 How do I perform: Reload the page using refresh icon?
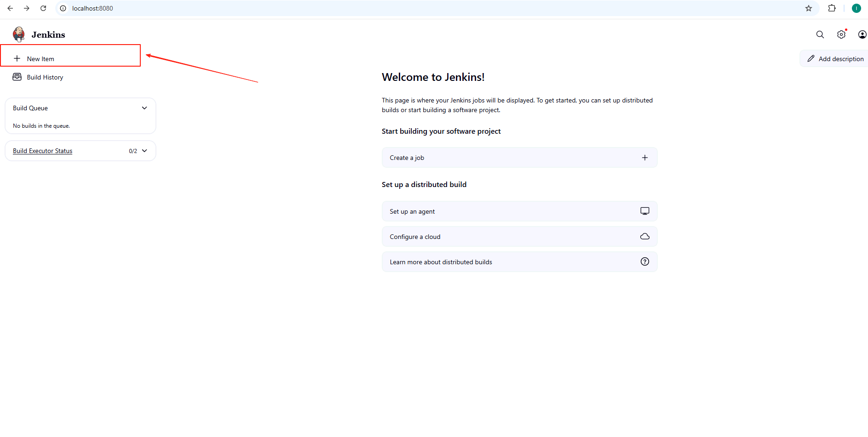coord(43,8)
